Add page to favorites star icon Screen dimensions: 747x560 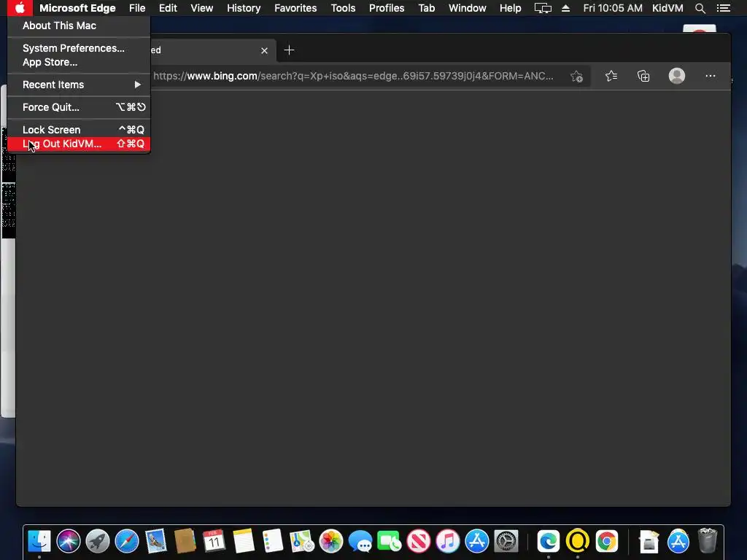click(x=576, y=76)
